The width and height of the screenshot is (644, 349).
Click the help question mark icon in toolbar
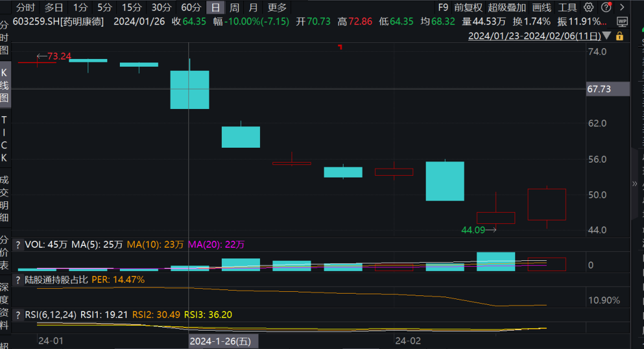pos(606,8)
